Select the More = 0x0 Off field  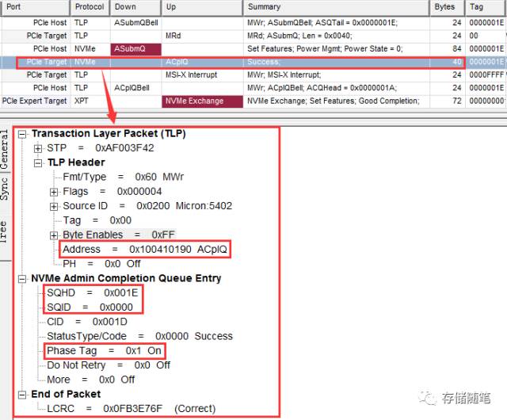90,380
